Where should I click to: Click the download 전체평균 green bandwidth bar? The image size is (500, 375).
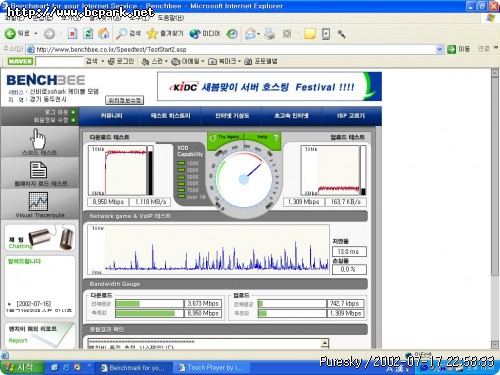[x=127, y=304]
